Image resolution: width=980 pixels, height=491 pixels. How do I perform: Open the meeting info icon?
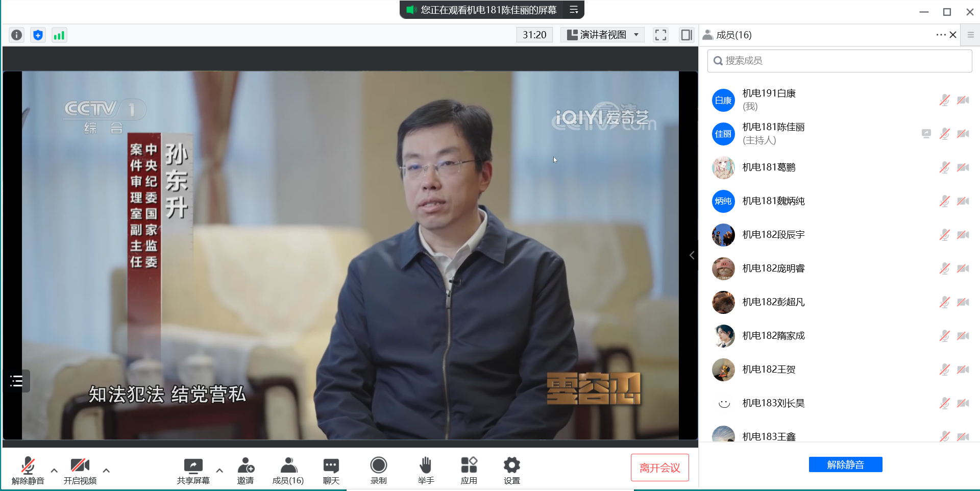[x=17, y=35]
